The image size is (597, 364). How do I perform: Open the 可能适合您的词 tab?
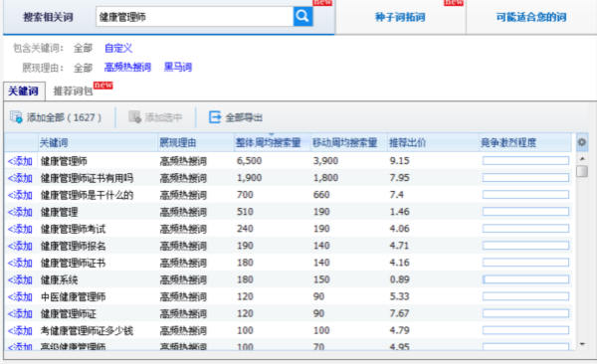[x=531, y=17]
